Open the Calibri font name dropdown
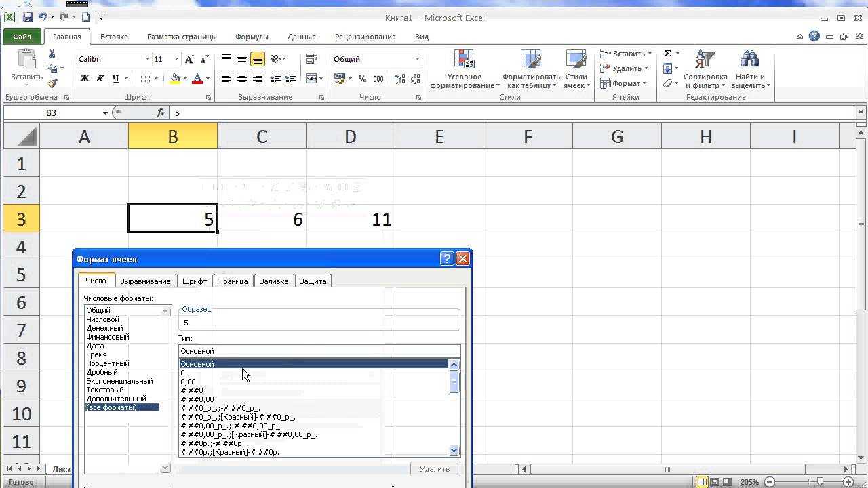This screenshot has height=488, width=868. (x=146, y=59)
